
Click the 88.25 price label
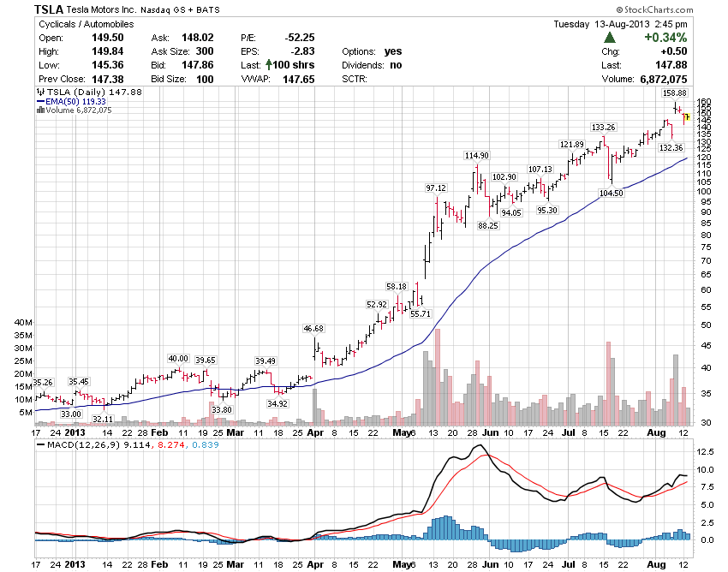488,226
